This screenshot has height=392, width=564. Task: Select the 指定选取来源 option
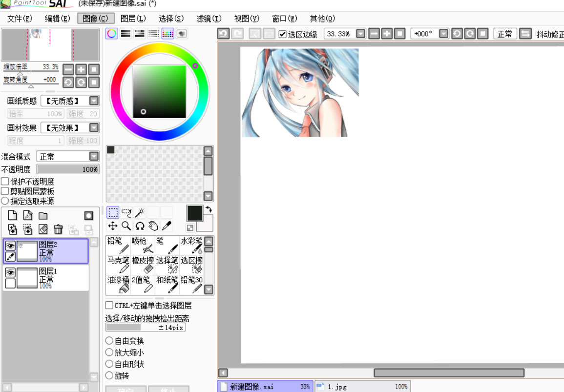tap(5, 201)
